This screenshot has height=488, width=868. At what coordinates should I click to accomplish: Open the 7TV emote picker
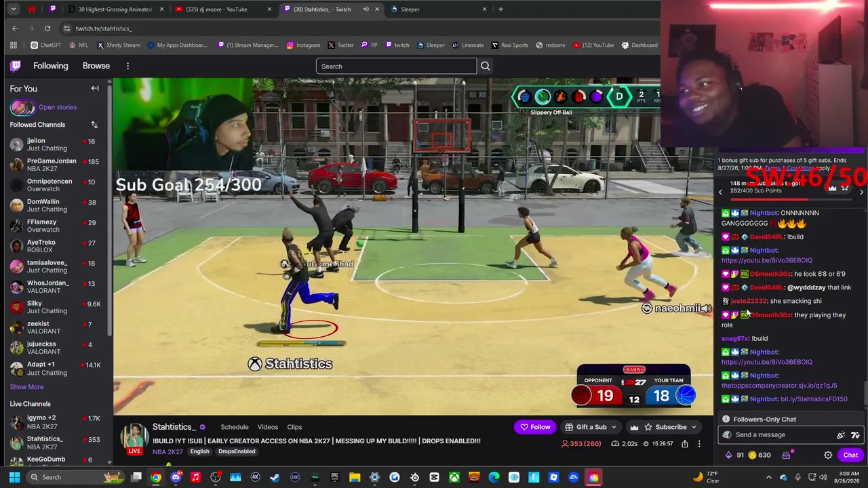(855, 435)
